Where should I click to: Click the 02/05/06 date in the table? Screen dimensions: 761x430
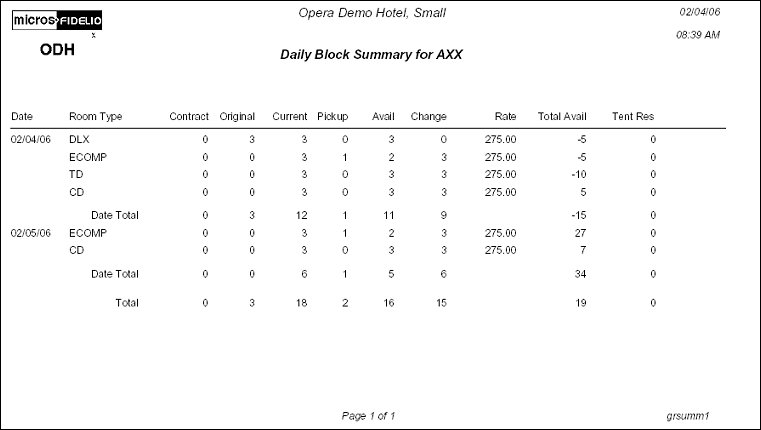(x=30, y=232)
